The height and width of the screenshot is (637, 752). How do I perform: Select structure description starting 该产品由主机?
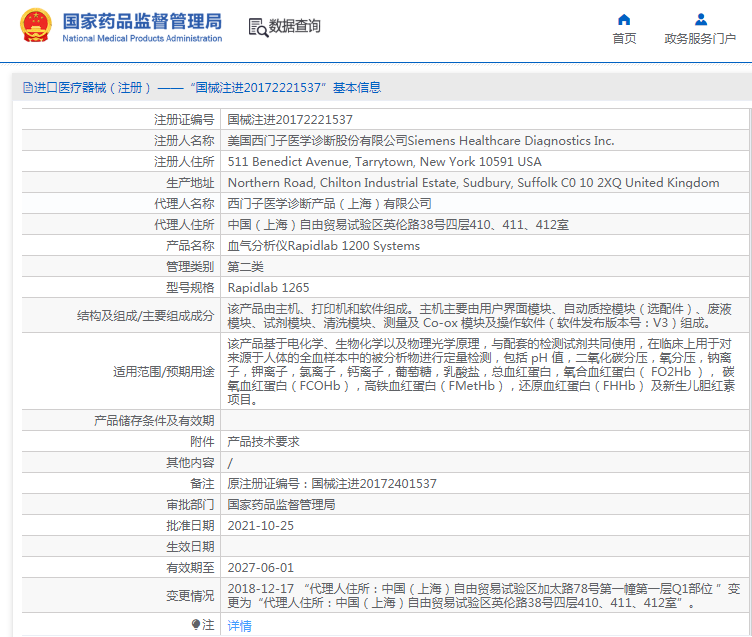pyautogui.click(x=480, y=316)
